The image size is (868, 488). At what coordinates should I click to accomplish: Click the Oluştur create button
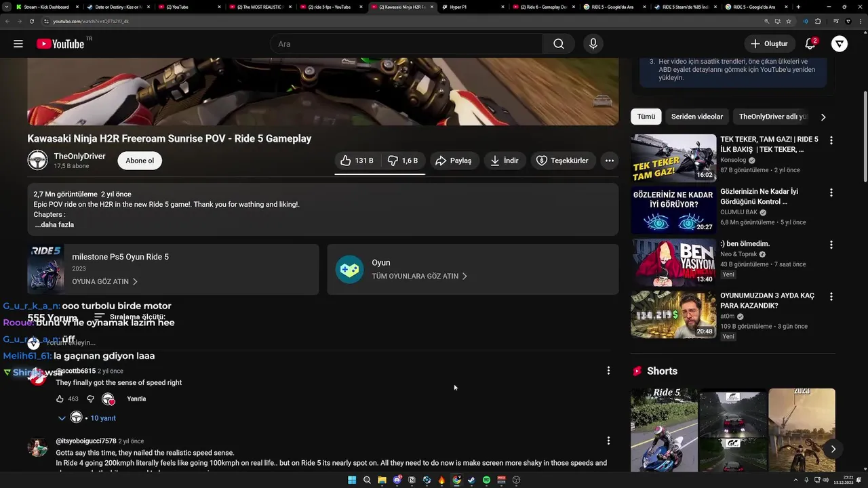[x=770, y=44]
